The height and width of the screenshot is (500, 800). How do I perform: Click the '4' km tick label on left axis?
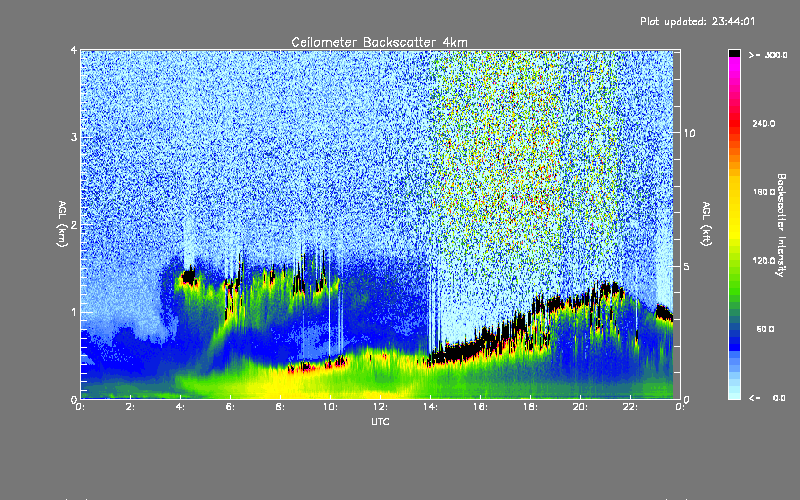click(74, 51)
